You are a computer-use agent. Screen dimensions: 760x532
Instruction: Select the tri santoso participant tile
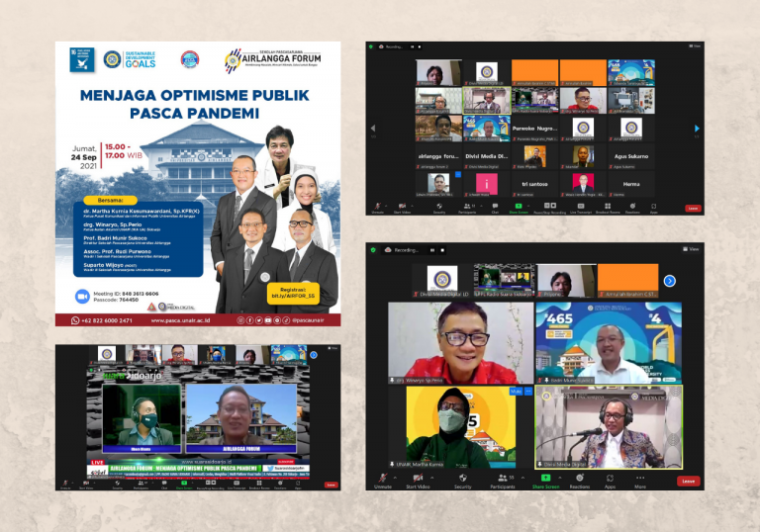click(534, 184)
